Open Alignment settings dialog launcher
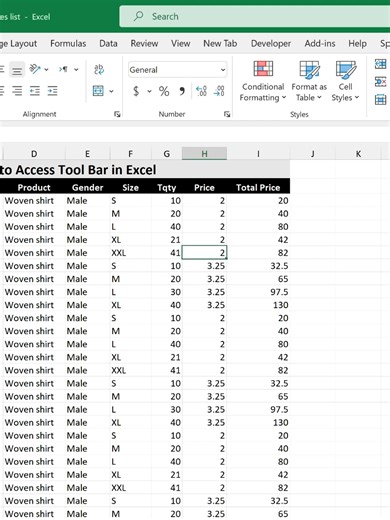390x520 pixels. (x=117, y=114)
